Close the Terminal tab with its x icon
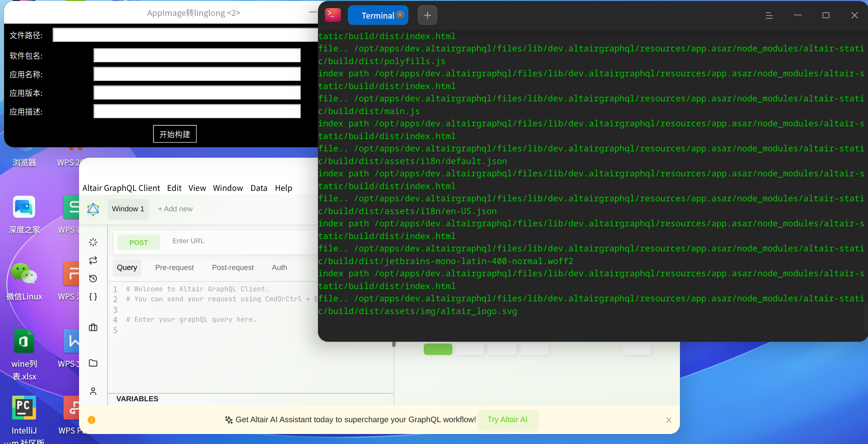The width and height of the screenshot is (868, 444). (x=400, y=15)
